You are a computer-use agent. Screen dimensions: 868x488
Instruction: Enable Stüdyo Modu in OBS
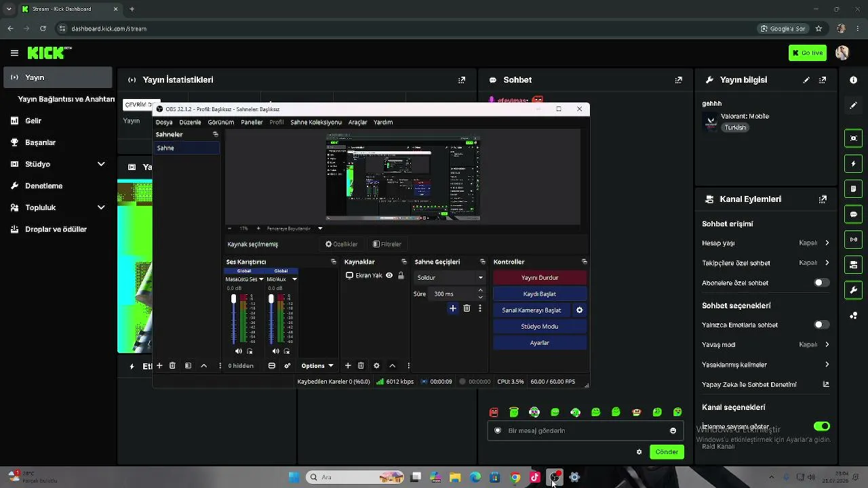540,327
